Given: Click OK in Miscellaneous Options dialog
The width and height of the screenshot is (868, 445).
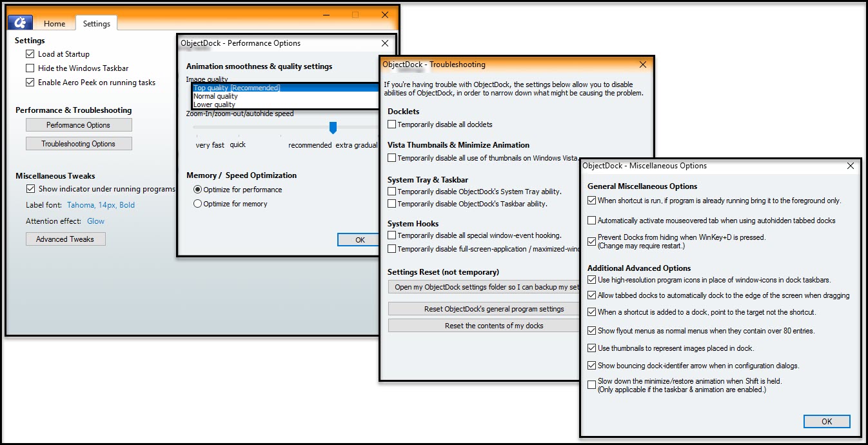Looking at the screenshot, I should coord(827,422).
